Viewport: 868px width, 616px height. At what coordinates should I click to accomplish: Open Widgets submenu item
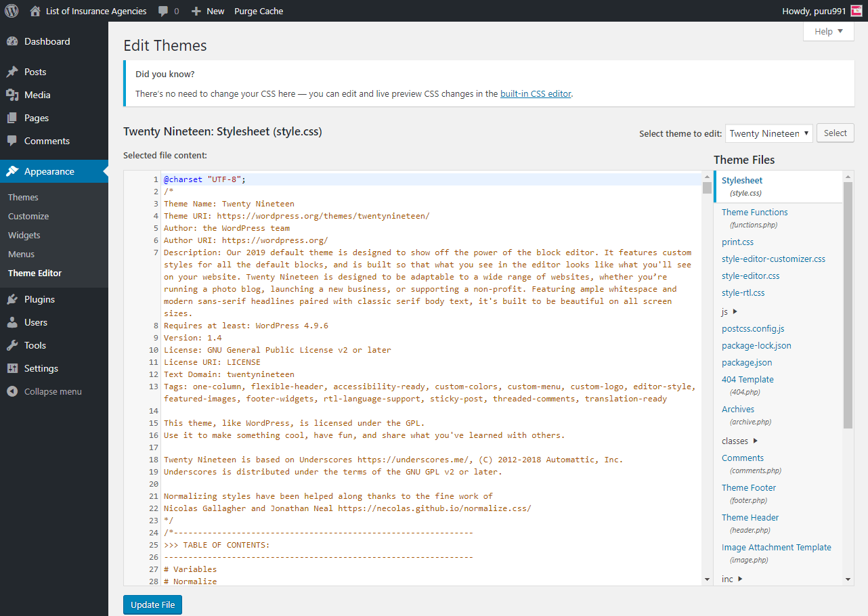click(24, 235)
